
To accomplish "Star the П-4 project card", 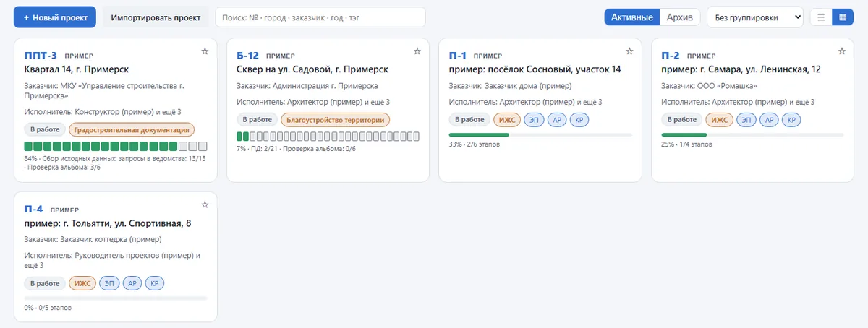I will (205, 205).
